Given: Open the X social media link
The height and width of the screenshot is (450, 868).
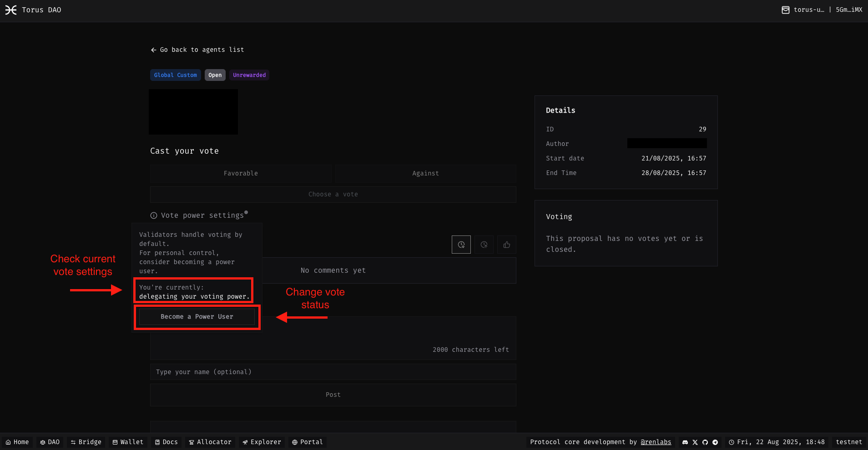Looking at the screenshot, I should click(695, 442).
